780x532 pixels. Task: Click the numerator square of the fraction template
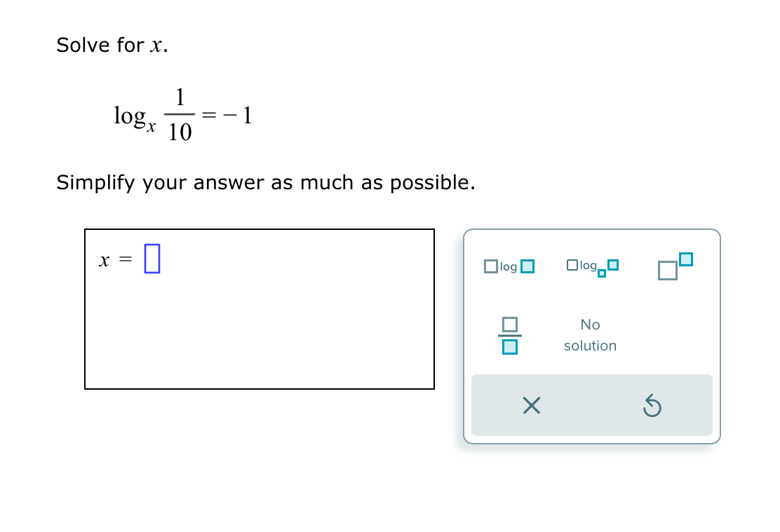point(509,325)
